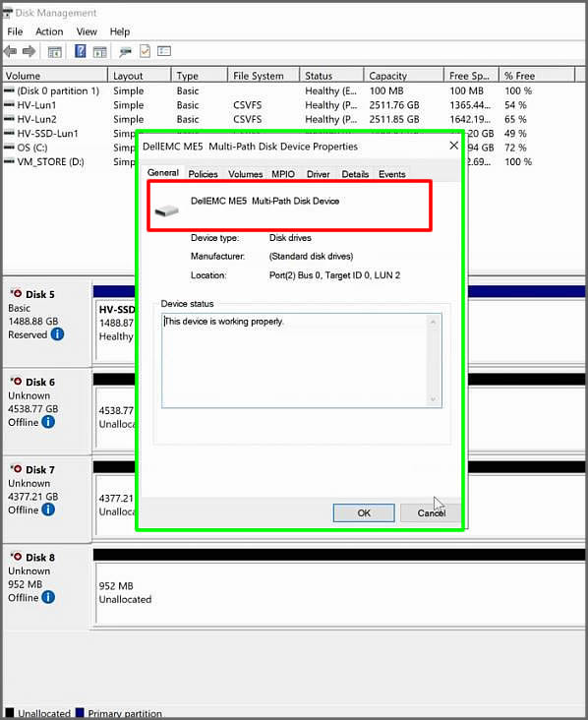This screenshot has height=720, width=588.
Task: Click the Forward arrow toolbar icon
Action: tap(29, 51)
